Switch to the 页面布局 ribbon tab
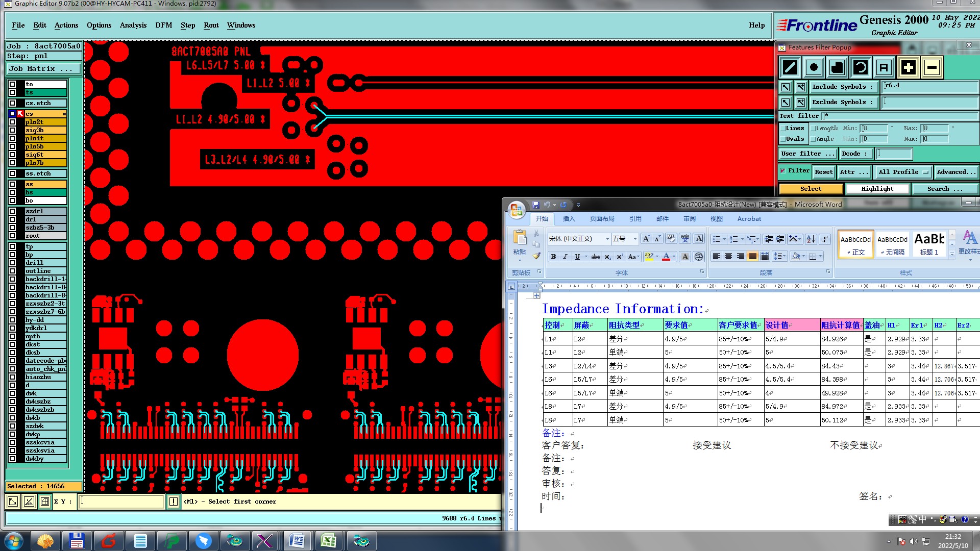 coord(602,219)
